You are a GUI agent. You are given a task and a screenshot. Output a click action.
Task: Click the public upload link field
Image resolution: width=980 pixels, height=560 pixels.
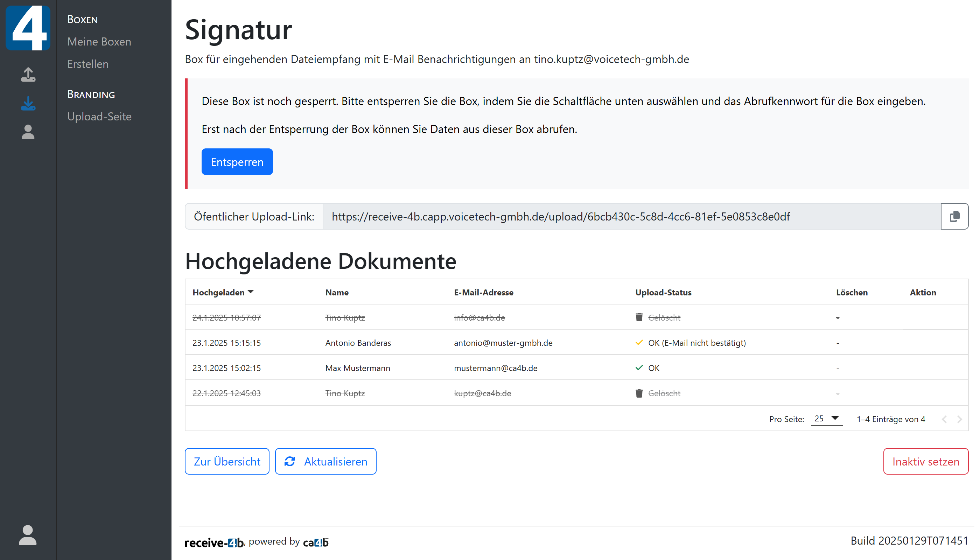tap(631, 217)
